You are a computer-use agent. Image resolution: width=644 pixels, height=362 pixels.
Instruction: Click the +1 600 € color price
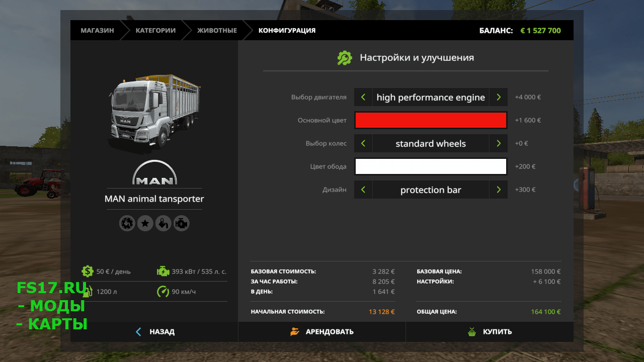click(528, 120)
